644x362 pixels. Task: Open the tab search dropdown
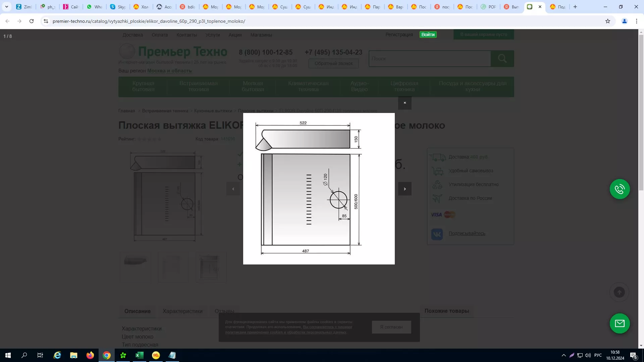point(7,7)
